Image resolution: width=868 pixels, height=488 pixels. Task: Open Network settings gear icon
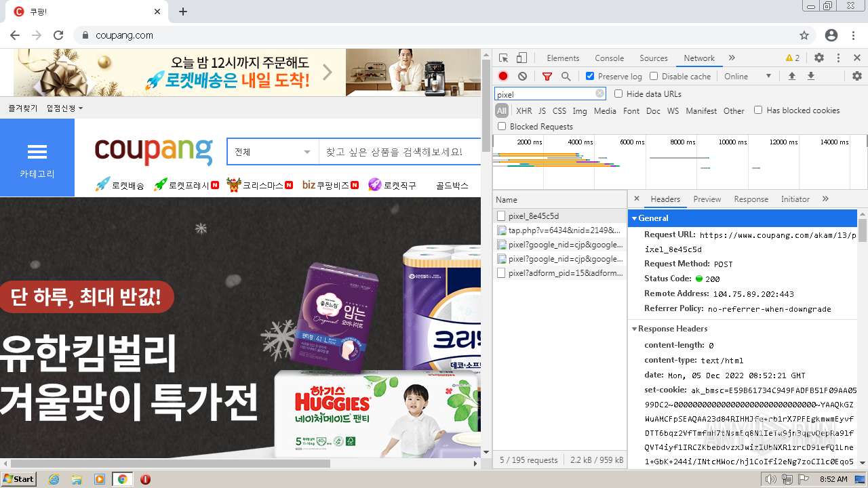[857, 77]
